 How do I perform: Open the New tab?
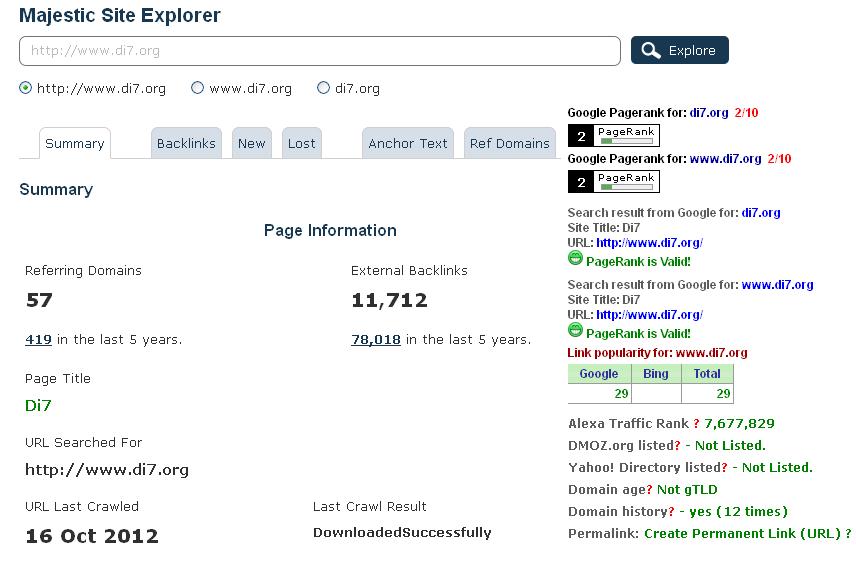point(252,144)
